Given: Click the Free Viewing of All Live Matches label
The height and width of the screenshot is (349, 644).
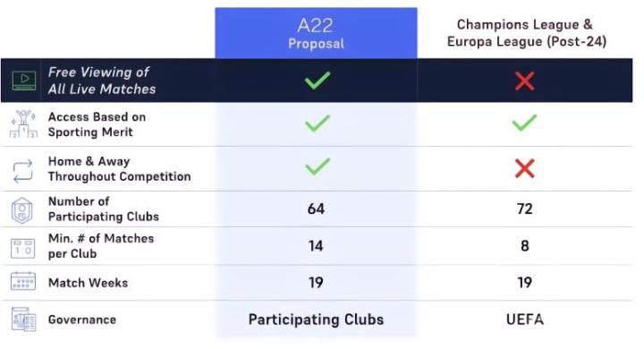Looking at the screenshot, I should [x=102, y=81].
